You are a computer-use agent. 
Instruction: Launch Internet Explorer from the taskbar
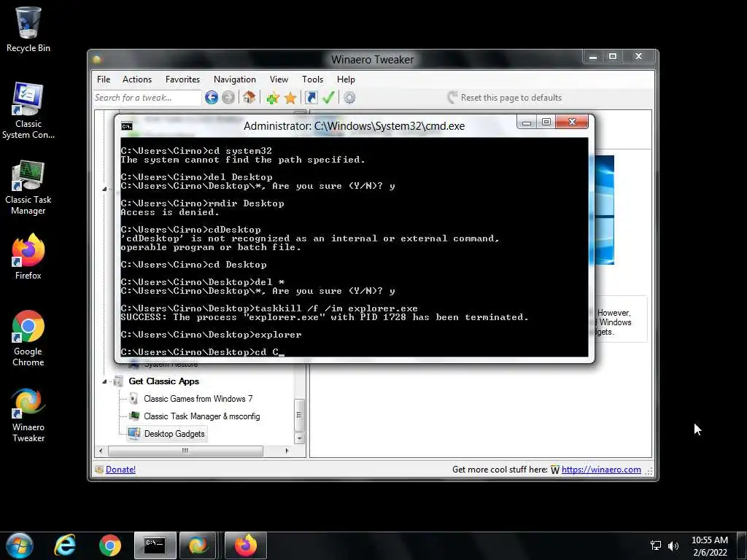(65, 545)
